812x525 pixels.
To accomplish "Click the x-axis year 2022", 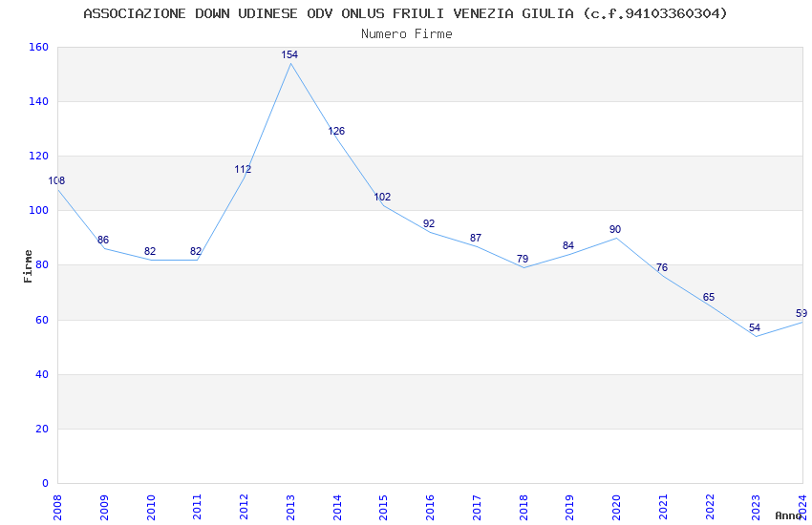I will coord(710,508).
